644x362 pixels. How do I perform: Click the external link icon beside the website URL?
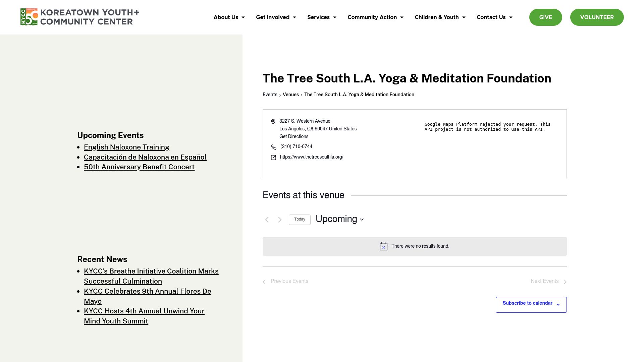coord(274,158)
